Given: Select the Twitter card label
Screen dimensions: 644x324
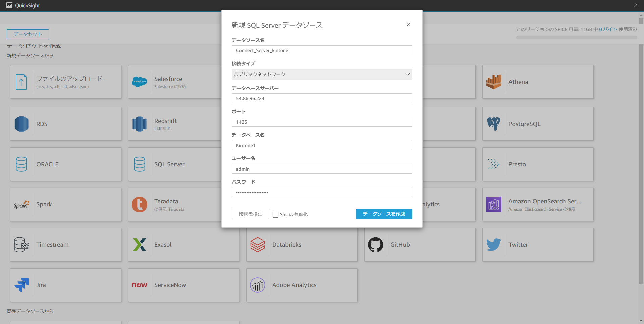Looking at the screenshot, I should (518, 245).
